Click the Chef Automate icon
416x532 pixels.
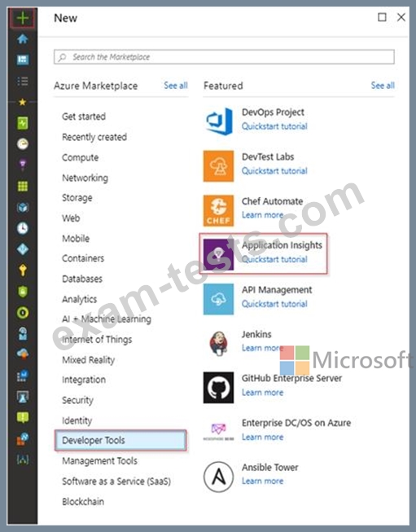219,210
